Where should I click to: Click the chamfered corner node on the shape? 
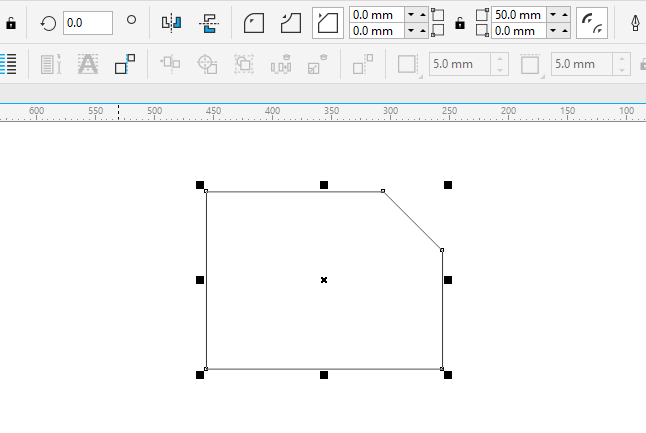383,191
